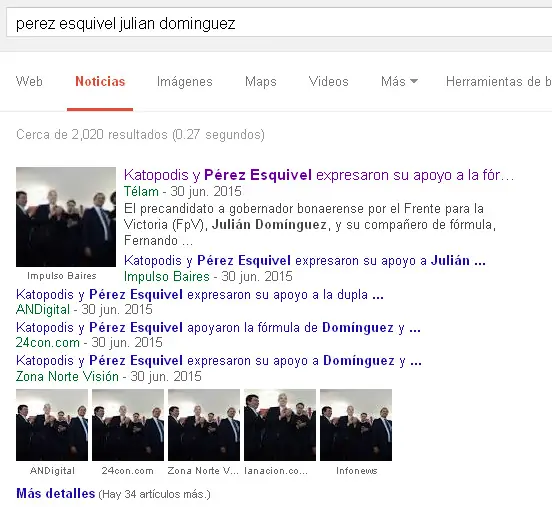Expand the Más dropdown menu
The width and height of the screenshot is (552, 507).
point(399,82)
